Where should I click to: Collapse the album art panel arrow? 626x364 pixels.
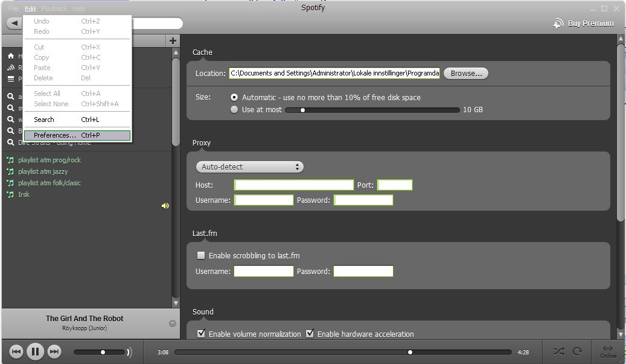coord(173,324)
